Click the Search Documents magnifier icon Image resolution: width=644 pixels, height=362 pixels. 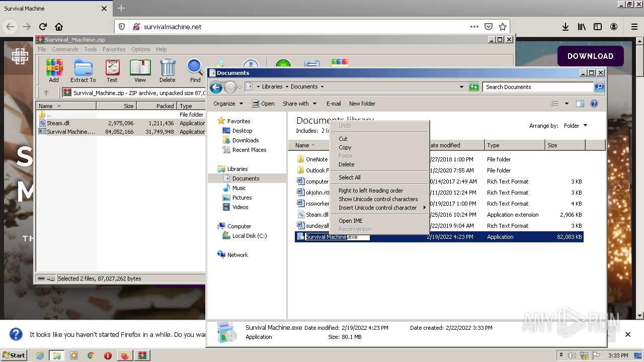point(599,87)
